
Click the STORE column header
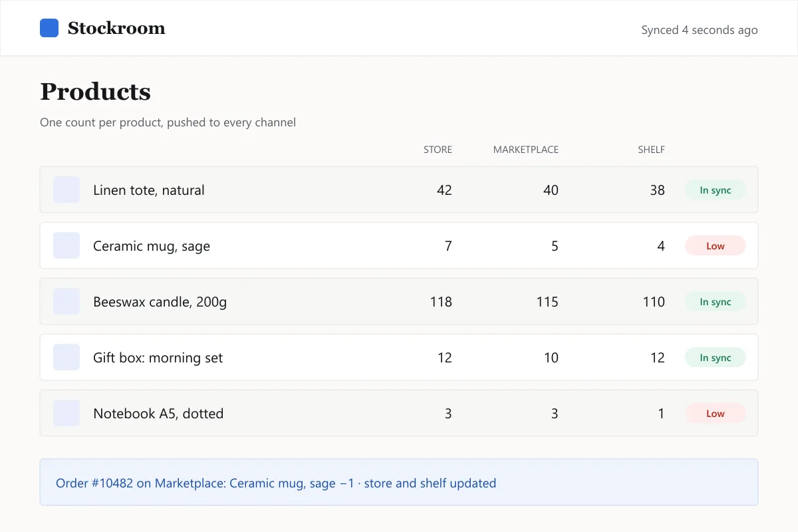click(438, 150)
